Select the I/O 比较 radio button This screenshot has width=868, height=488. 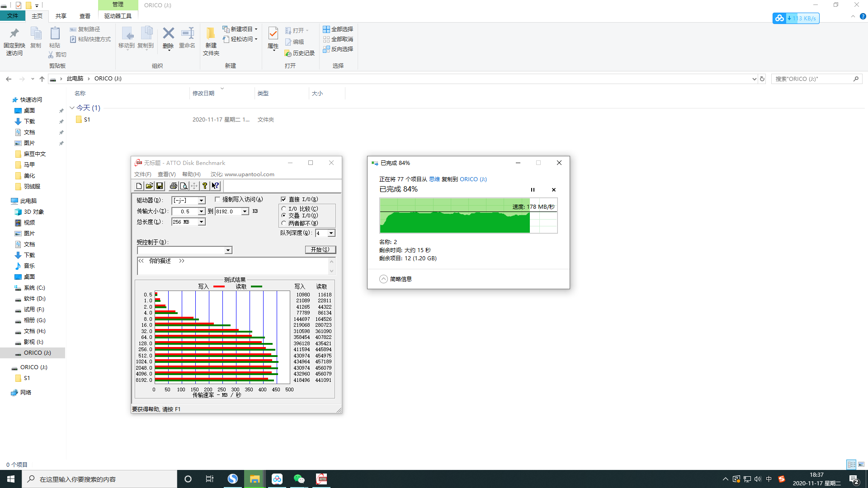click(284, 209)
